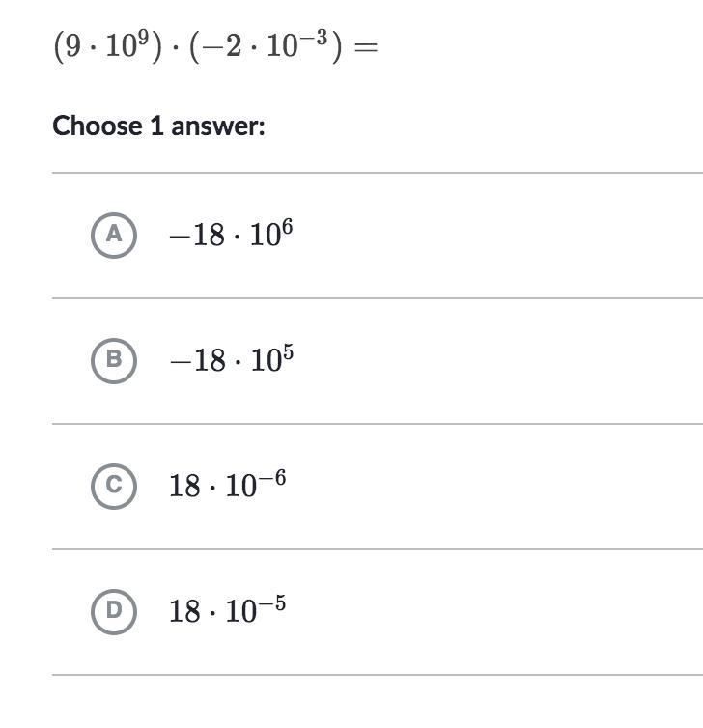The height and width of the screenshot is (728, 703).
Task: Click the second factor −2 · 10^−3
Action: pyautogui.click(x=266, y=45)
